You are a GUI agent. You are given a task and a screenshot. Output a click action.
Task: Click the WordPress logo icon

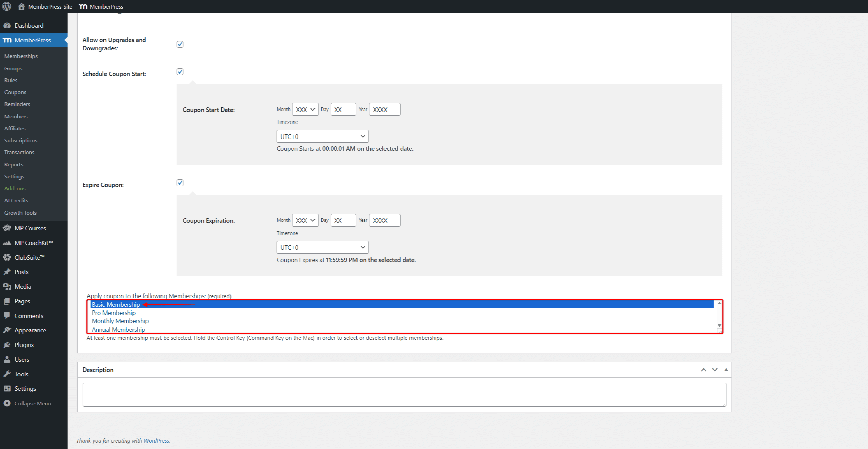pos(6,6)
